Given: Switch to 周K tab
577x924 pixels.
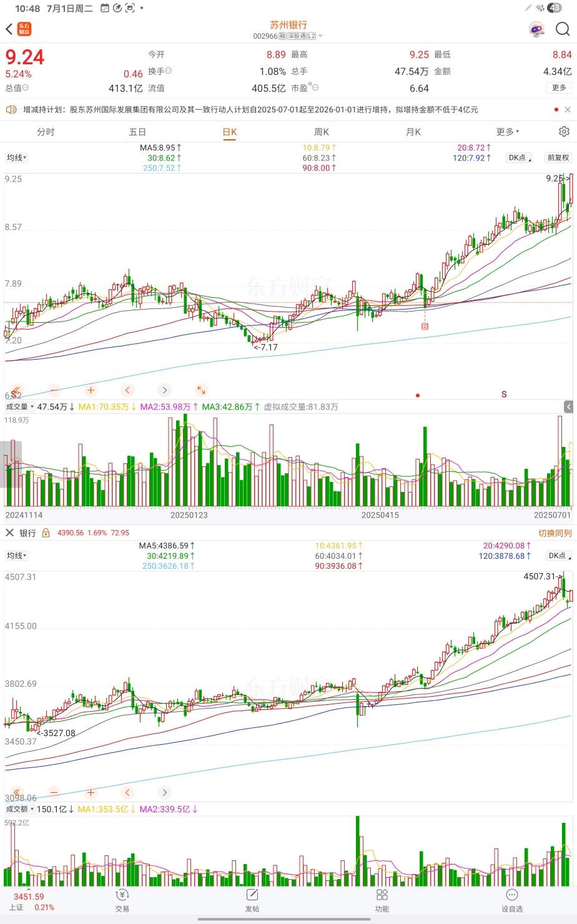Looking at the screenshot, I should click(x=322, y=132).
